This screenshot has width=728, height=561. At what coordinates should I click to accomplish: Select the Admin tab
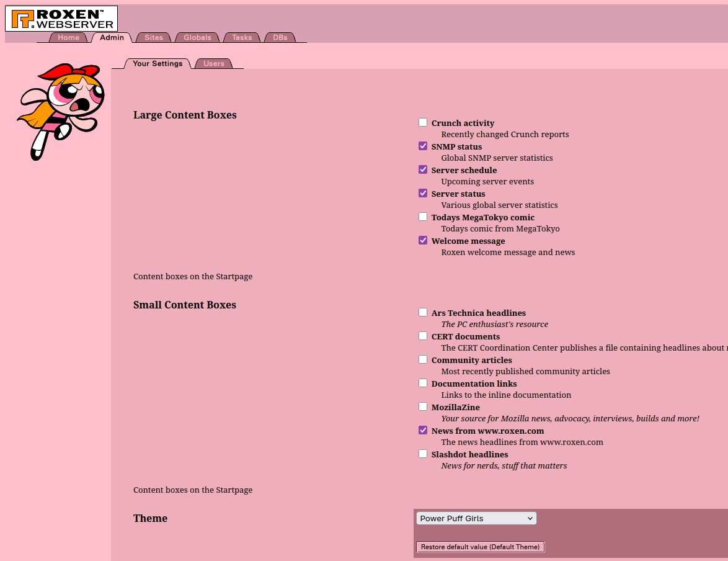pyautogui.click(x=112, y=38)
